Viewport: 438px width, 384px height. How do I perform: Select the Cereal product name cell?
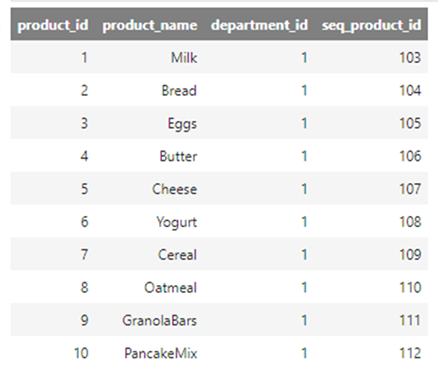tap(177, 255)
